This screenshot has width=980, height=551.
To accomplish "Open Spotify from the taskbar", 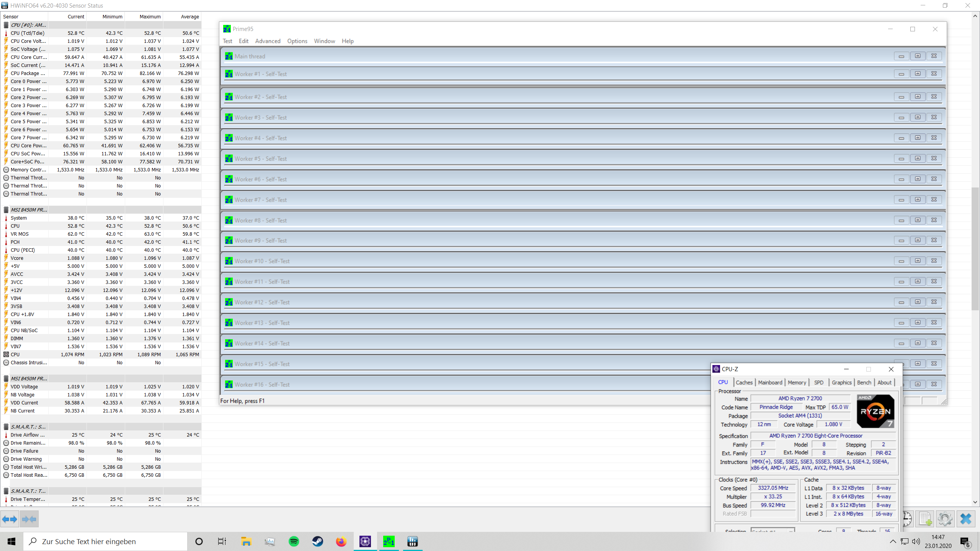I will coord(294,541).
